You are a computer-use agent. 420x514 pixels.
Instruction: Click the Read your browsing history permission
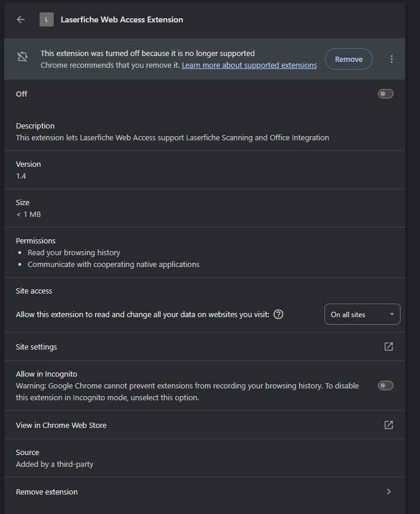pos(74,252)
